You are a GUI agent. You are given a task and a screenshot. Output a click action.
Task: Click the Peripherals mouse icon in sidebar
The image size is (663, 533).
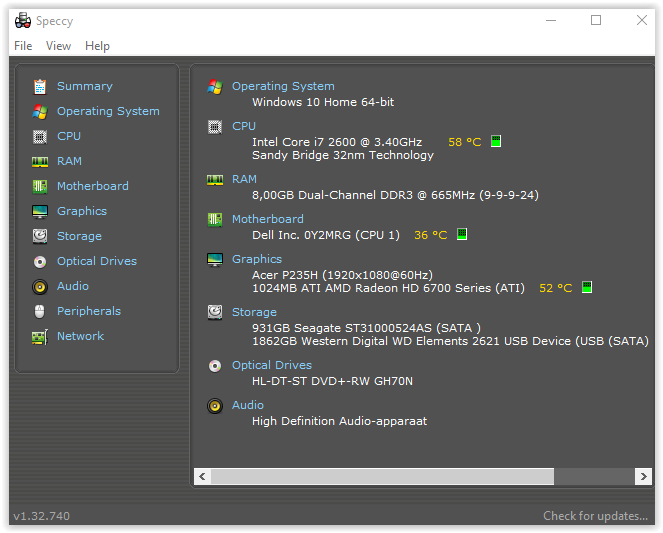pyautogui.click(x=40, y=311)
